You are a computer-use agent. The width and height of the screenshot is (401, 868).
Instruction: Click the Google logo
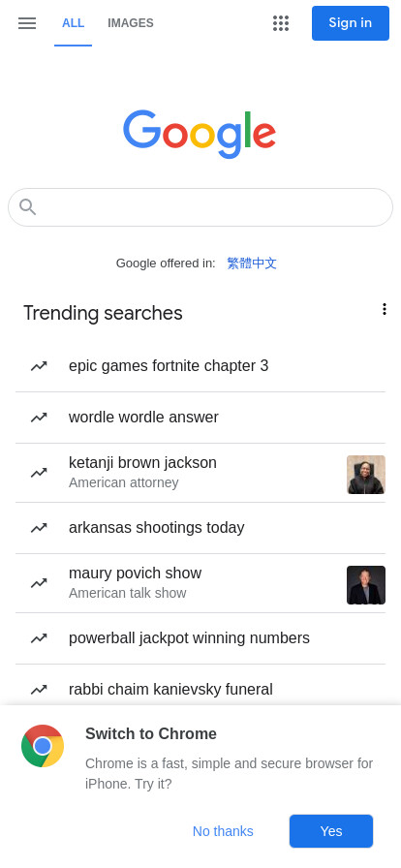click(x=200, y=134)
